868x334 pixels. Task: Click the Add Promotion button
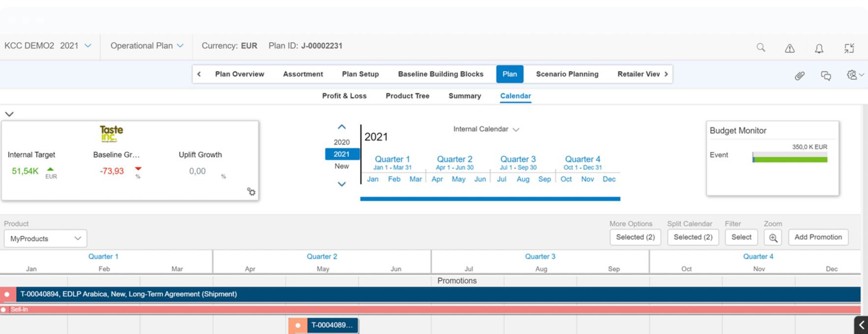click(818, 237)
